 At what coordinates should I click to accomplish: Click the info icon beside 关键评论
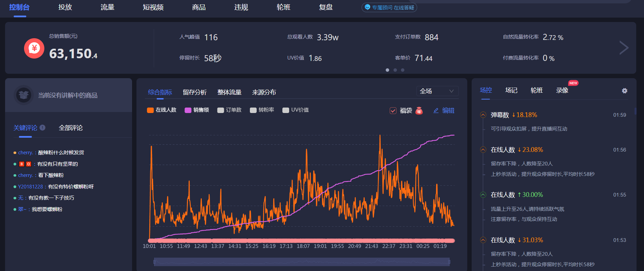42,128
